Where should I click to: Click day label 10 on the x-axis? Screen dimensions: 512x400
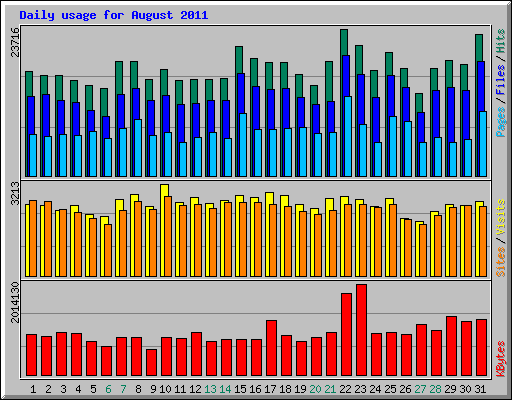point(165,389)
